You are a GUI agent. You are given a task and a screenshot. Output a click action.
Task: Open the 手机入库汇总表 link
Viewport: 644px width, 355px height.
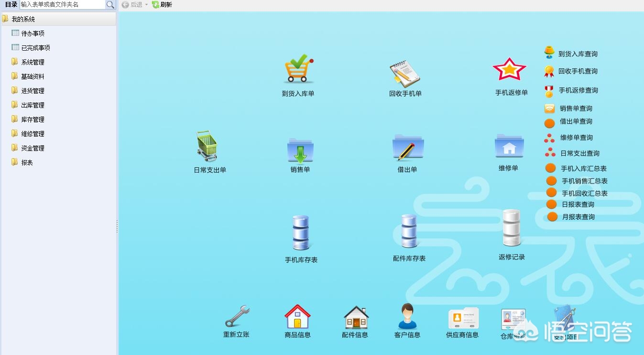584,169
